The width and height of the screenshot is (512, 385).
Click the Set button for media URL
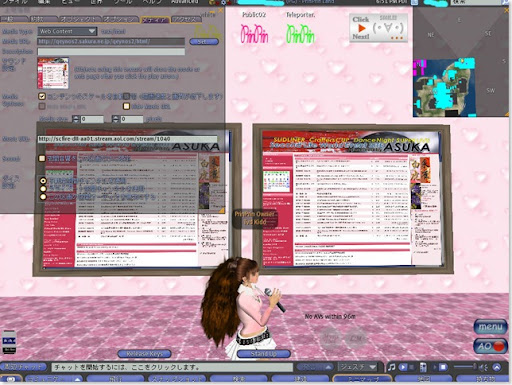(203, 42)
